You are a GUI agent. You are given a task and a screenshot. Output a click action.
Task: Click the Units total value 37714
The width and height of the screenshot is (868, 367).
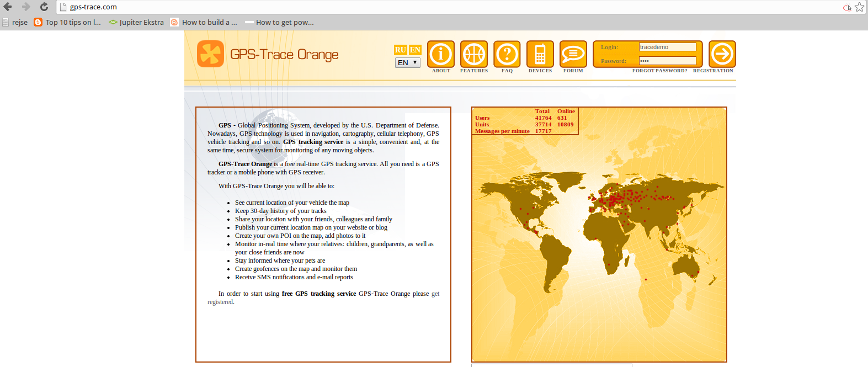click(x=543, y=124)
